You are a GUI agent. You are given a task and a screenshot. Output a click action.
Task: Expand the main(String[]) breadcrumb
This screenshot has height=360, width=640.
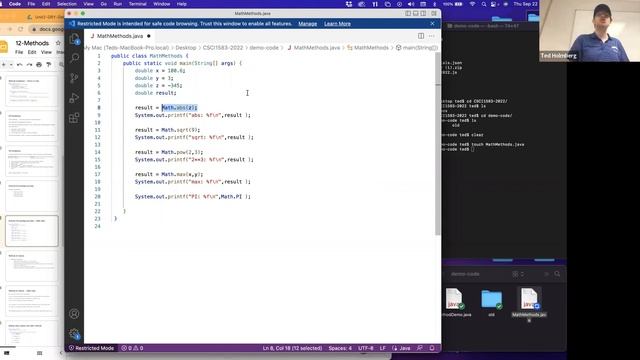tap(416, 48)
